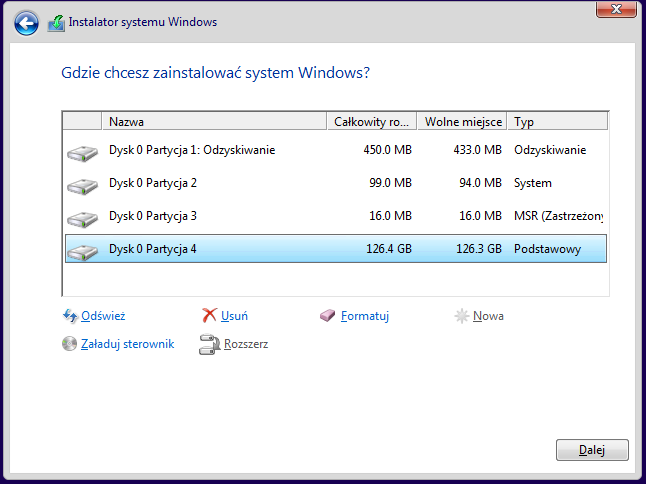This screenshot has height=484, width=646.
Task: Click the Nowa link
Action: tap(488, 316)
